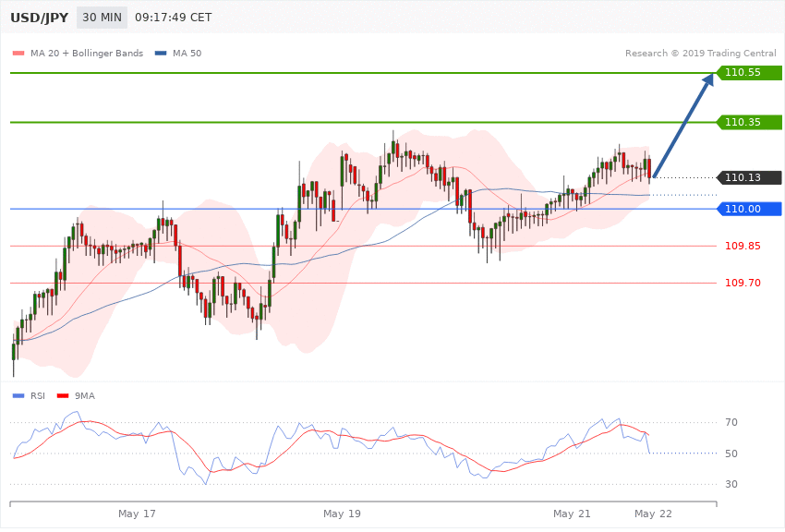Click the RSI 30 level label
Image resolution: width=785 pixels, height=532 pixels.
(x=731, y=484)
